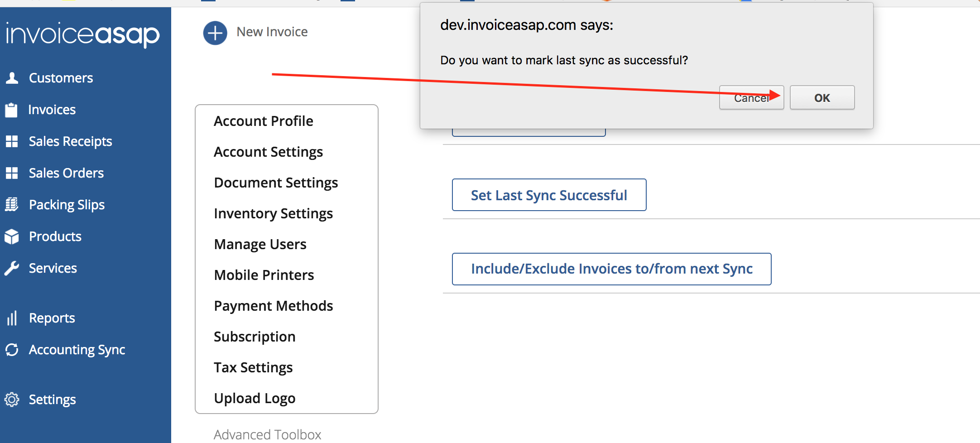The width and height of the screenshot is (980, 443).
Task: Click the Customers person icon in sidebar
Action: coord(12,78)
